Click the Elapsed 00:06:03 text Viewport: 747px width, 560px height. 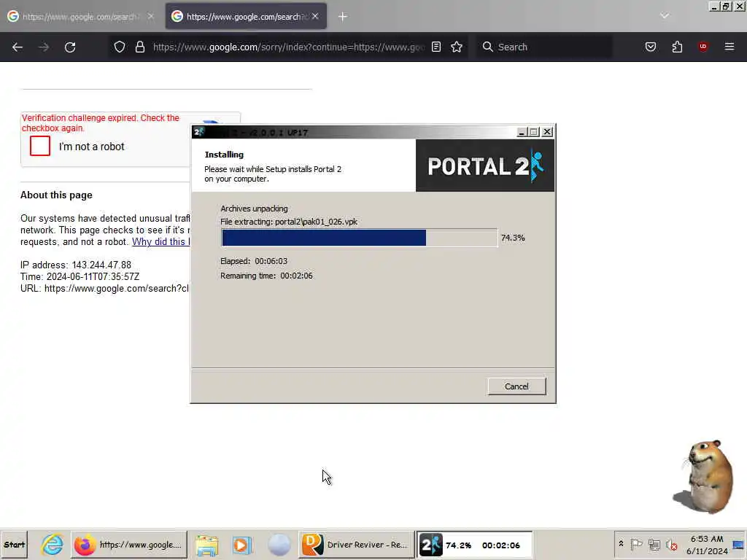254,261
